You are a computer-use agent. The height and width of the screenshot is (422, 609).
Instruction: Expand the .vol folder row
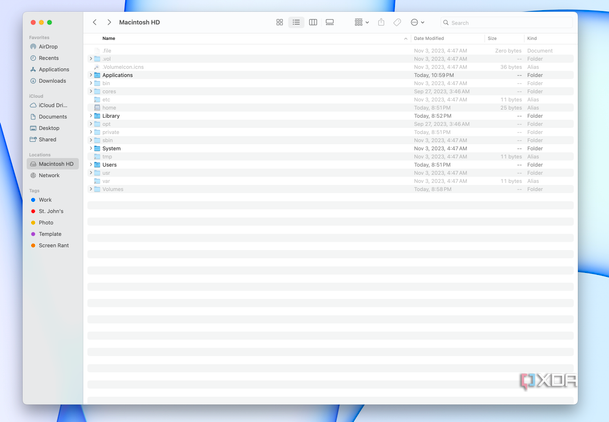(91, 59)
